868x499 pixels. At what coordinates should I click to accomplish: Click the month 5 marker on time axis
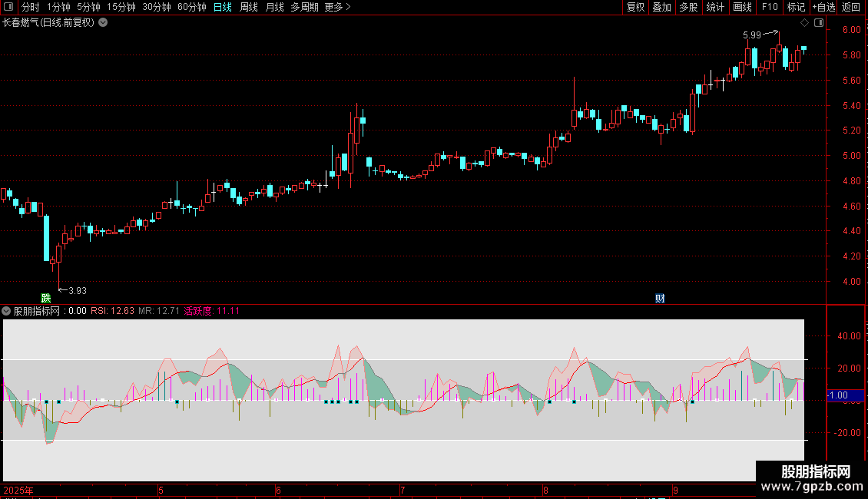[161, 490]
